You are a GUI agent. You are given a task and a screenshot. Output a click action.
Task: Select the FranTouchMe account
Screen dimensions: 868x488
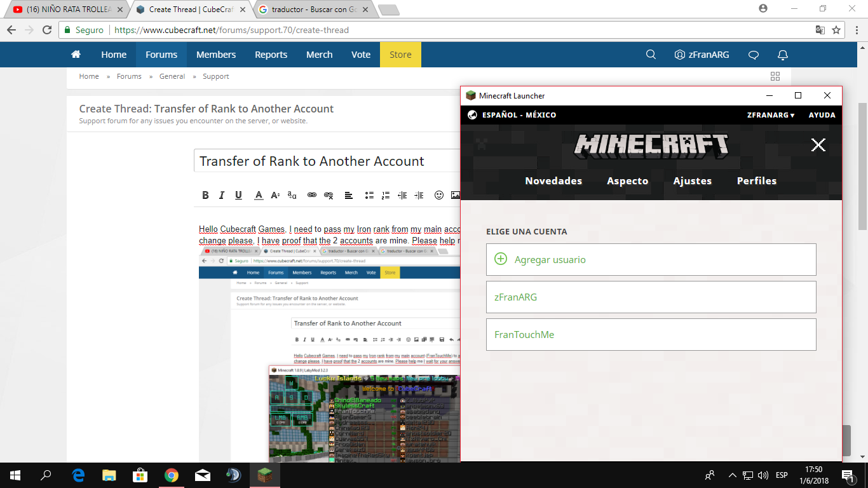point(651,334)
